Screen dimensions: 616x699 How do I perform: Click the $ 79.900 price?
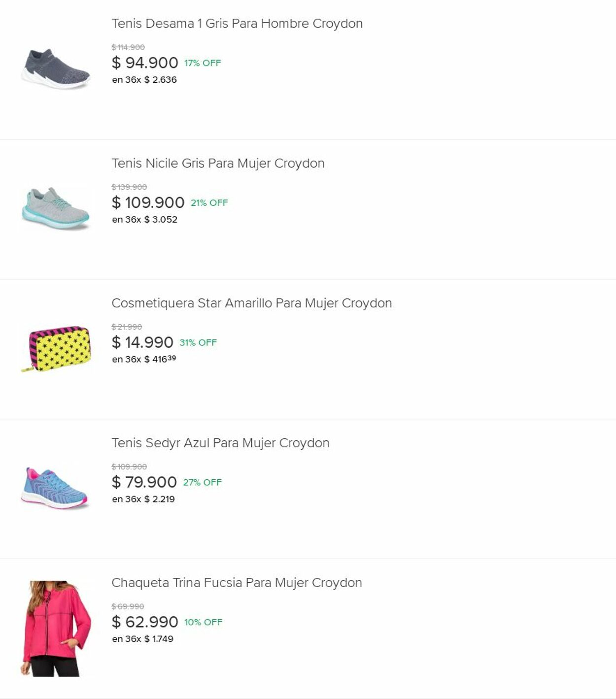click(x=144, y=482)
